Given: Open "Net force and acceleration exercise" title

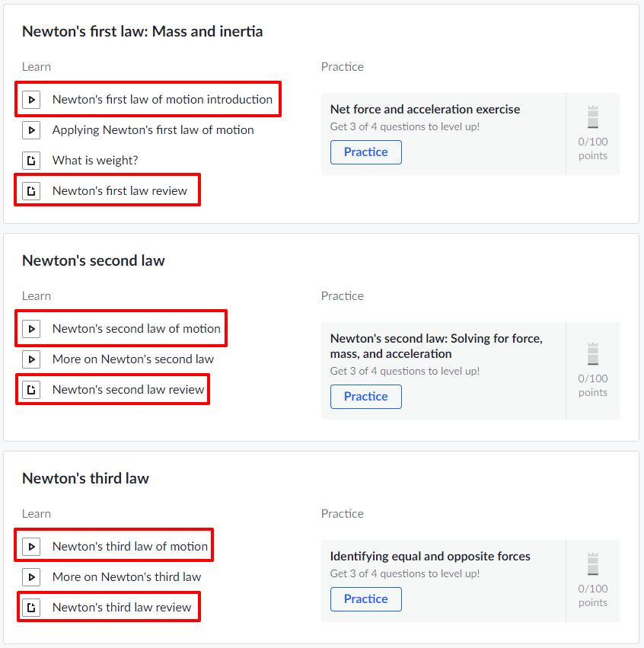Looking at the screenshot, I should (424, 109).
